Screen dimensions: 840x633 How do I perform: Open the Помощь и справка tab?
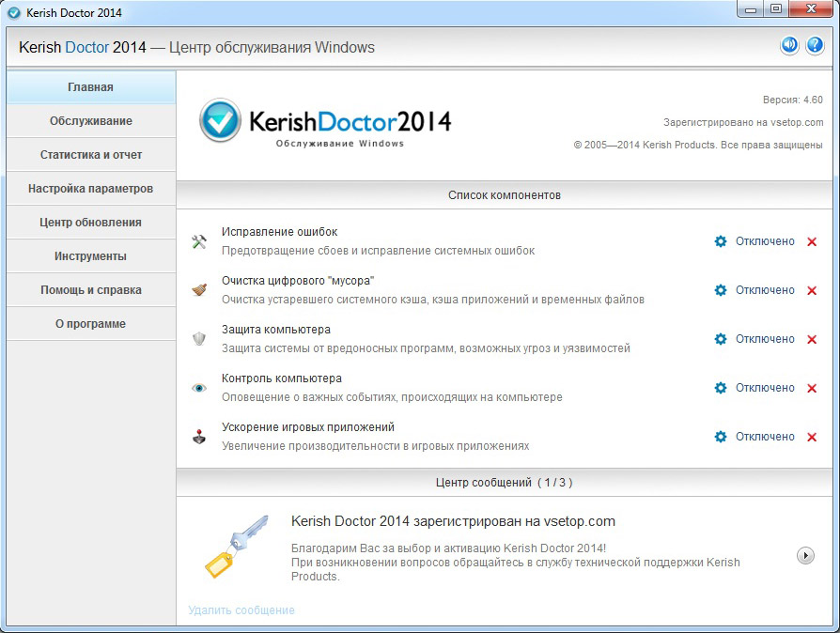[x=91, y=289]
